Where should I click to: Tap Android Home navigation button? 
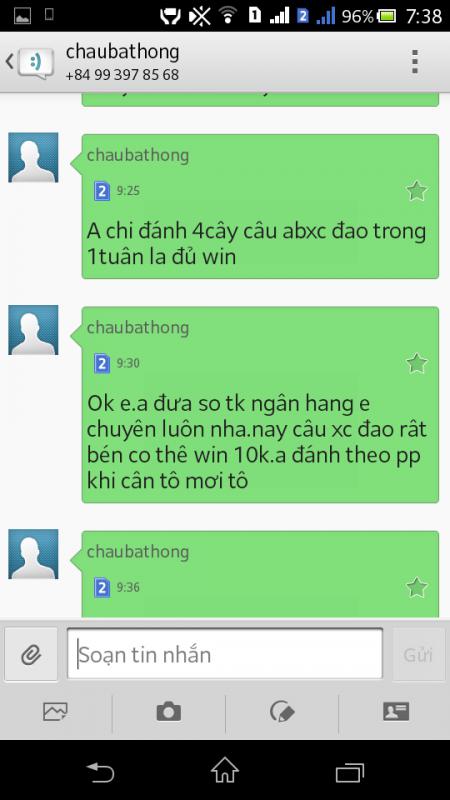(225, 770)
